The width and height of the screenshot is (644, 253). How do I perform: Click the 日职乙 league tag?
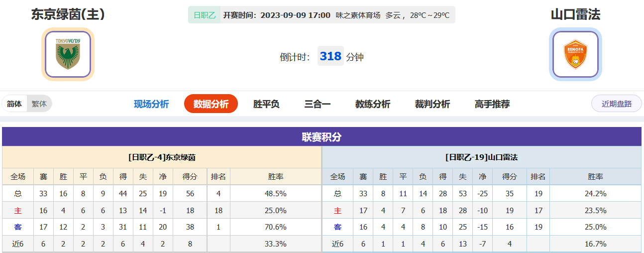205,15
